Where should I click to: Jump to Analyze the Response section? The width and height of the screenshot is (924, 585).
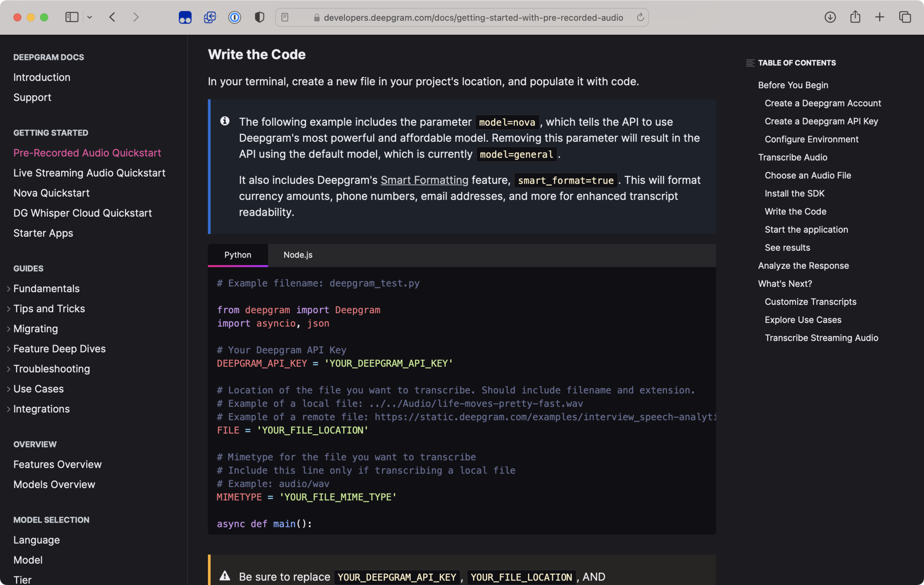[x=803, y=266]
